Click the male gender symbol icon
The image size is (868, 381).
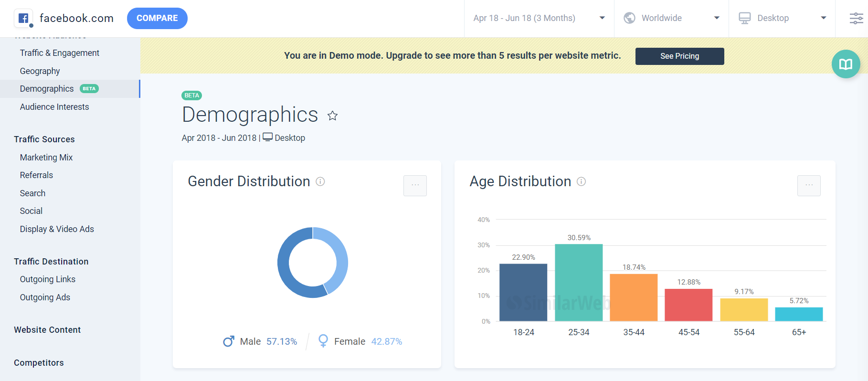click(229, 341)
